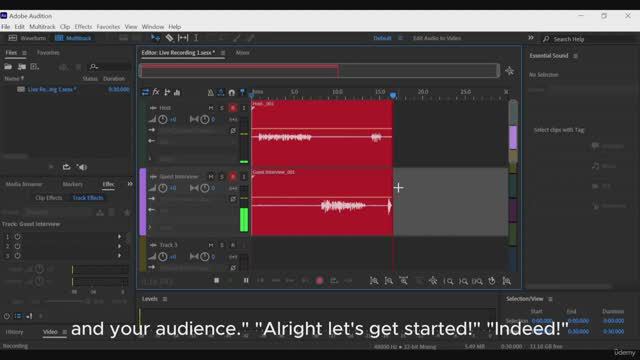Switch to the Favorites tab
The height and width of the screenshot is (360, 640).
point(48,53)
